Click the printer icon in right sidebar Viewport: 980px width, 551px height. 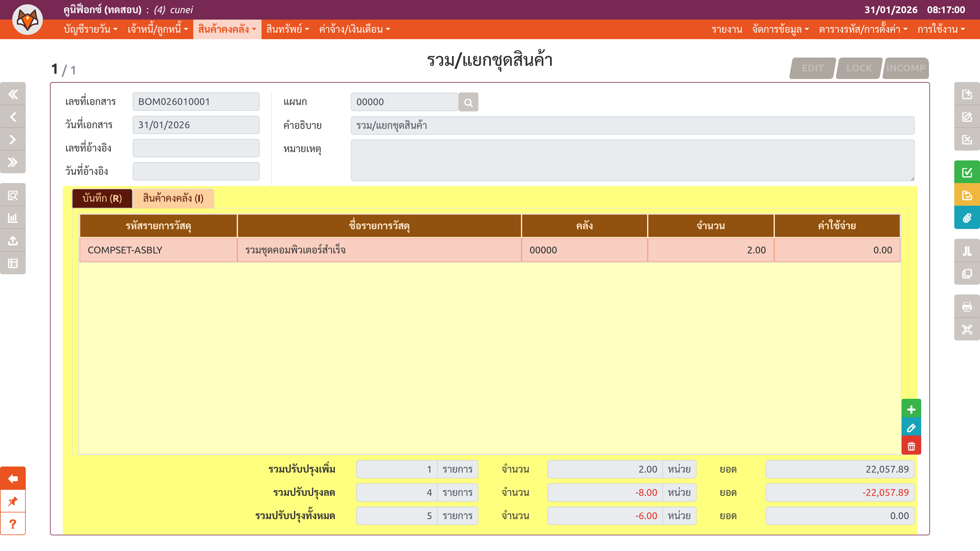[x=966, y=306]
